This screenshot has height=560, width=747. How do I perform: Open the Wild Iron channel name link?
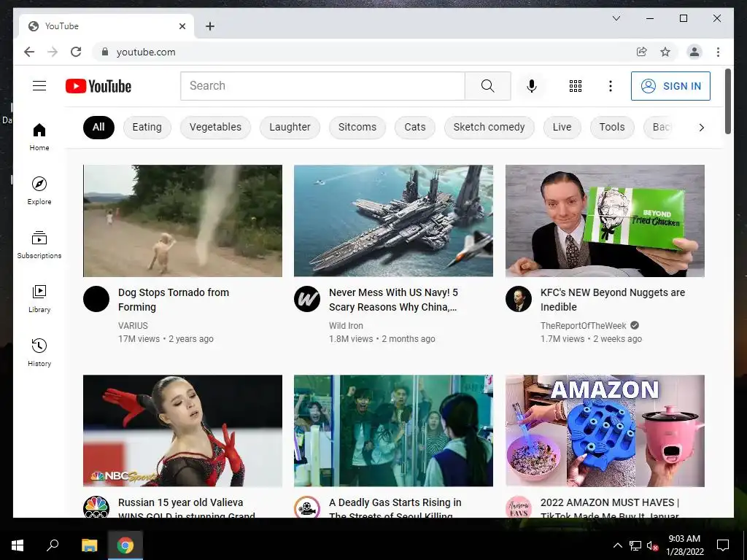[346, 326]
